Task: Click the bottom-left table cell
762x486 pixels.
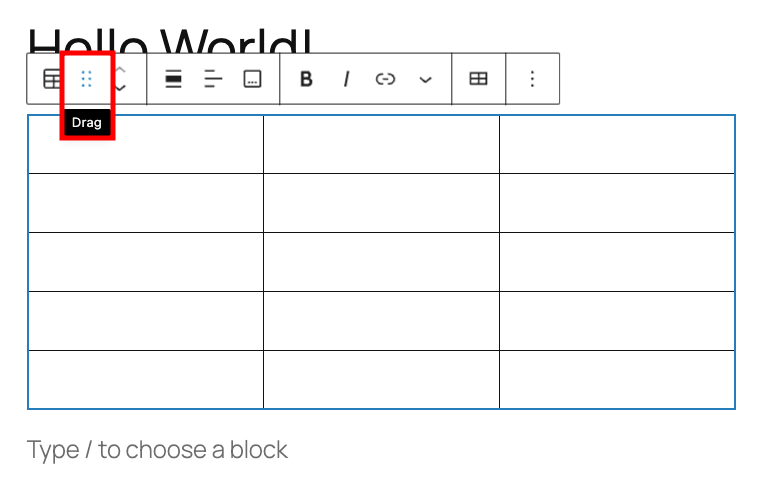Action: (146, 380)
